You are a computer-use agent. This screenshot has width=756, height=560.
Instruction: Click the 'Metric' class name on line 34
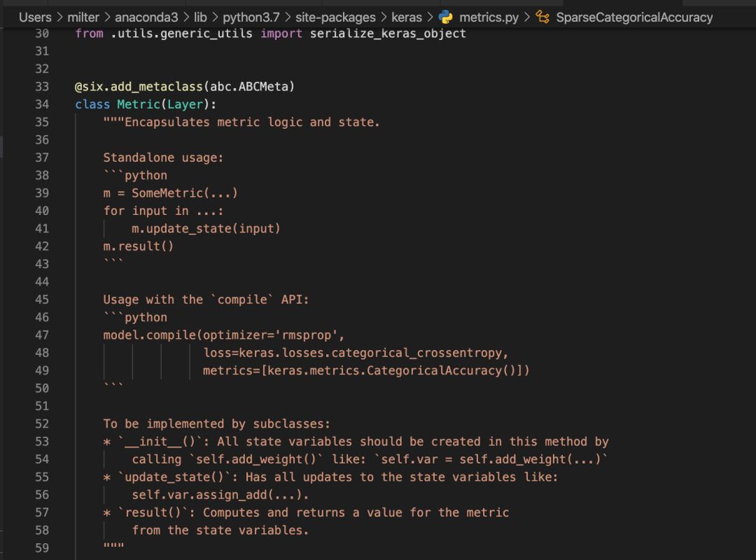tap(139, 104)
